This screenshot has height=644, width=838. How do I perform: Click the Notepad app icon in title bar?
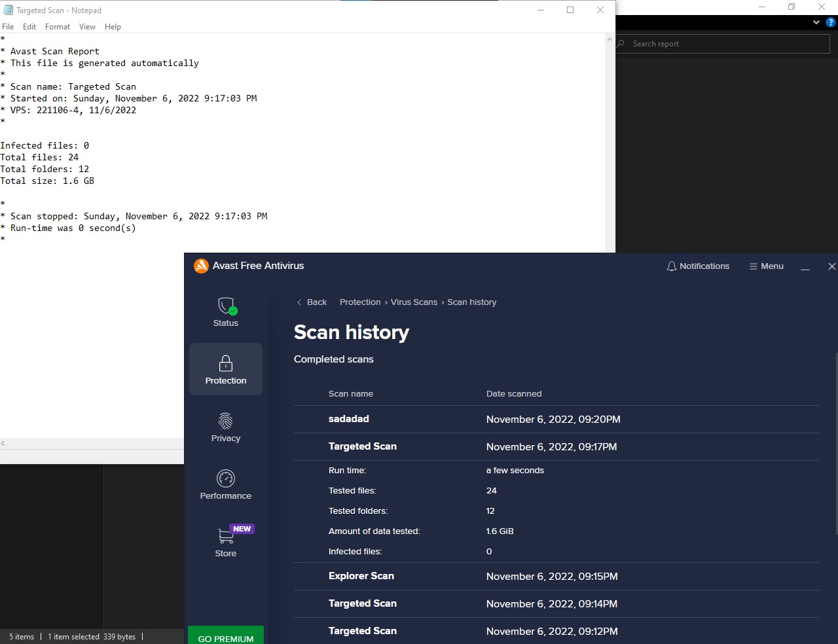8,10
